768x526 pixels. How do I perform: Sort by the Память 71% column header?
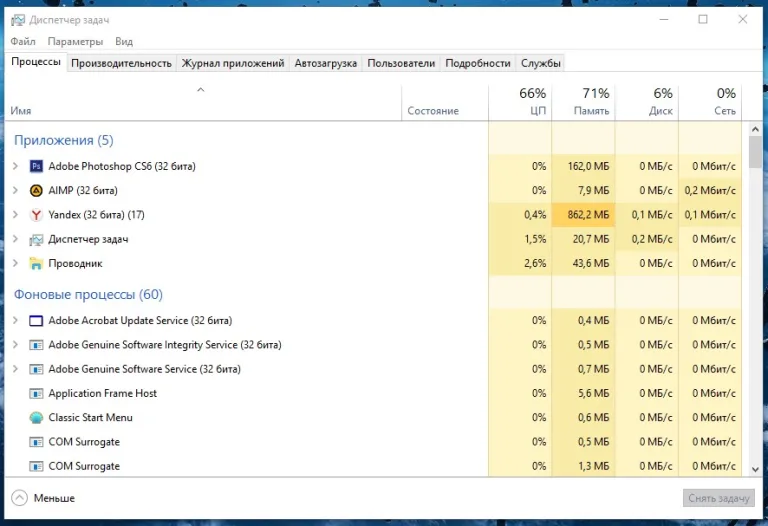click(583, 103)
